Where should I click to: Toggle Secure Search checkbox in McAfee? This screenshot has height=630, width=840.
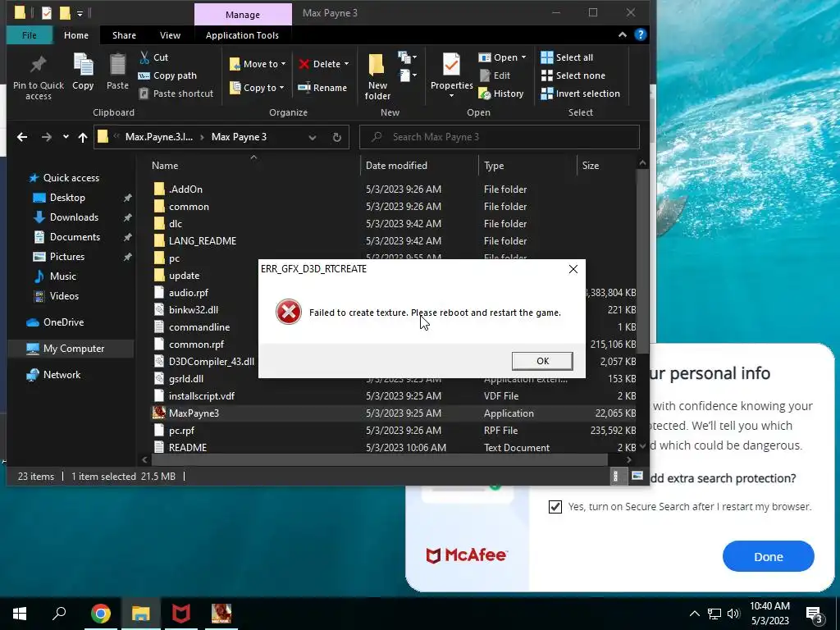555,507
